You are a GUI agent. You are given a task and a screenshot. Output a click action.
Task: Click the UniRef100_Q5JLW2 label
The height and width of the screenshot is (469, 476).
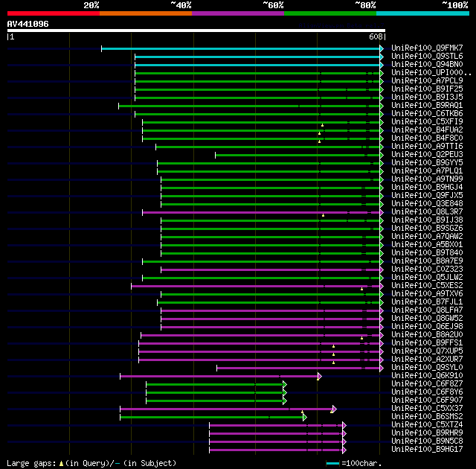(x=427, y=278)
